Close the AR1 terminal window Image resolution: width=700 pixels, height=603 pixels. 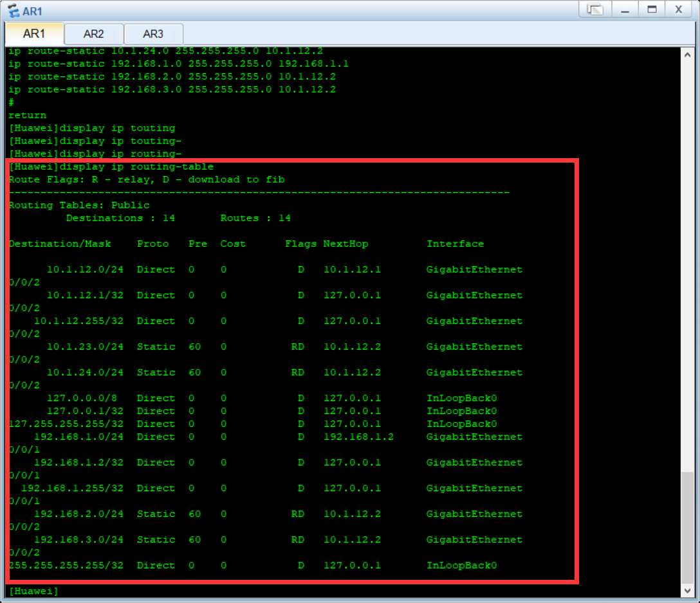679,10
